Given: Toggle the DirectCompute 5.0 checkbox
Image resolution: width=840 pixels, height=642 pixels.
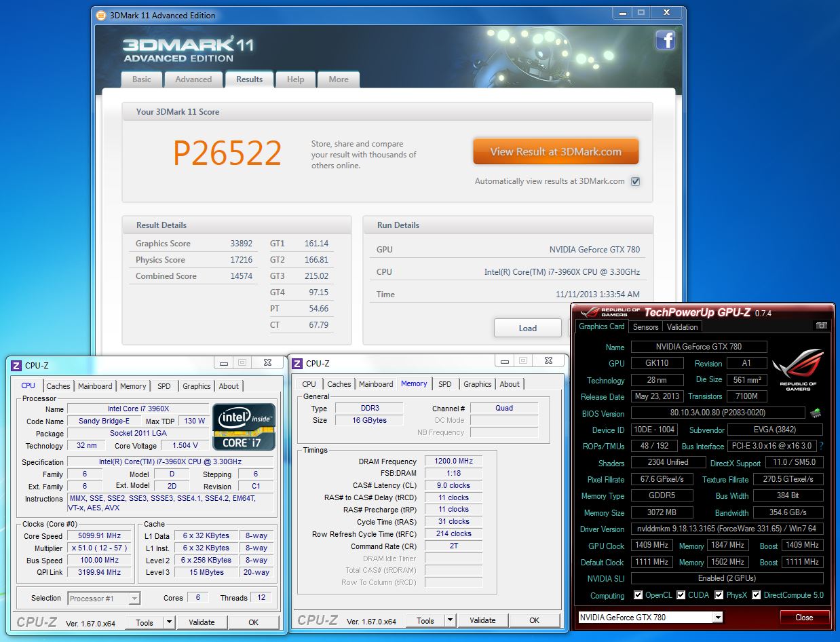Looking at the screenshot, I should click(756, 595).
